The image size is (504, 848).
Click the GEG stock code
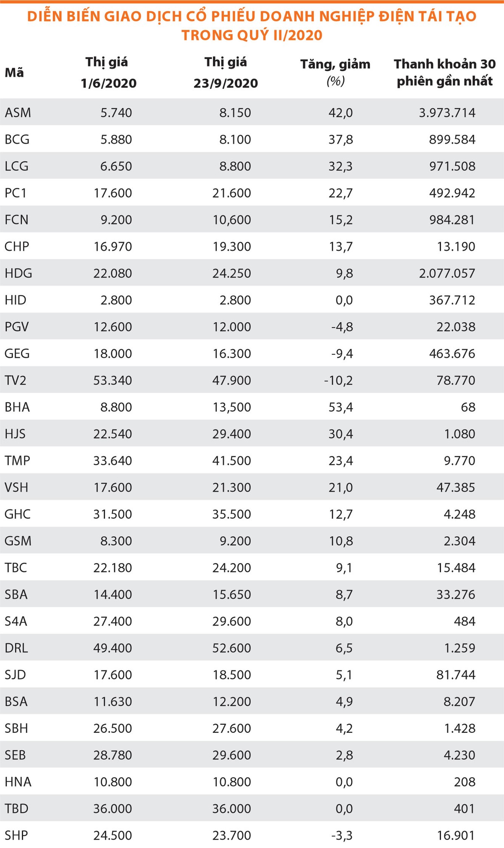pyautogui.click(x=17, y=353)
